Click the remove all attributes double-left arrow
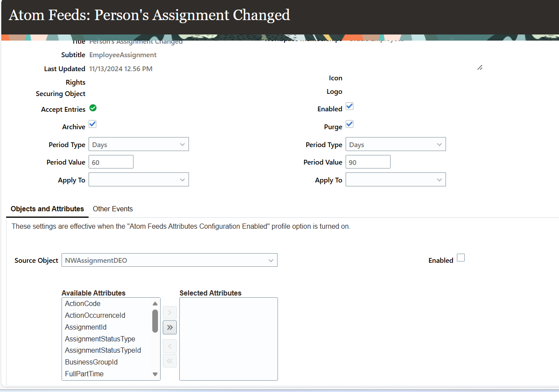This screenshot has width=559, height=392. 170,361
